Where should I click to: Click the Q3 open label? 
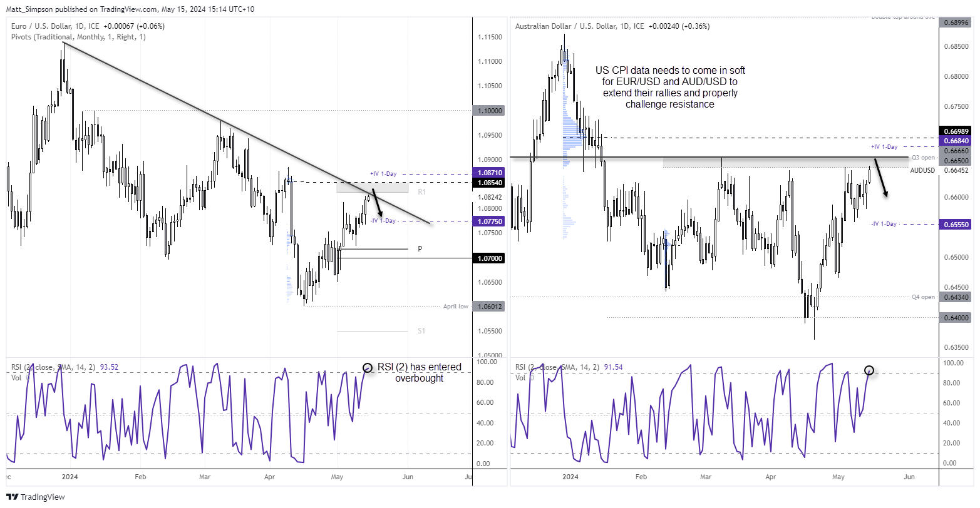[x=922, y=158]
